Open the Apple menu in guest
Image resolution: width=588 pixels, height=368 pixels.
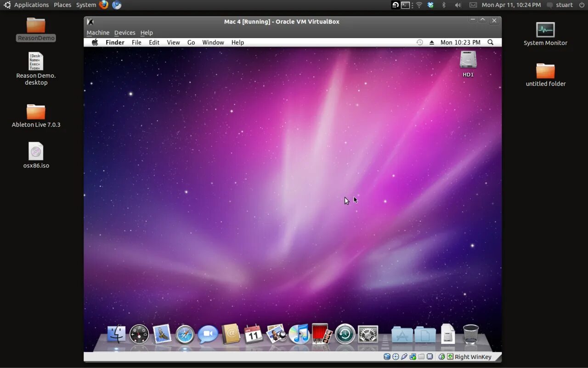pos(95,42)
